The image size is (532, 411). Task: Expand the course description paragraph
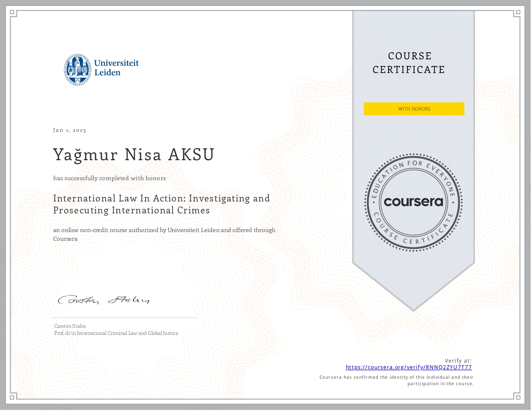pos(164,234)
